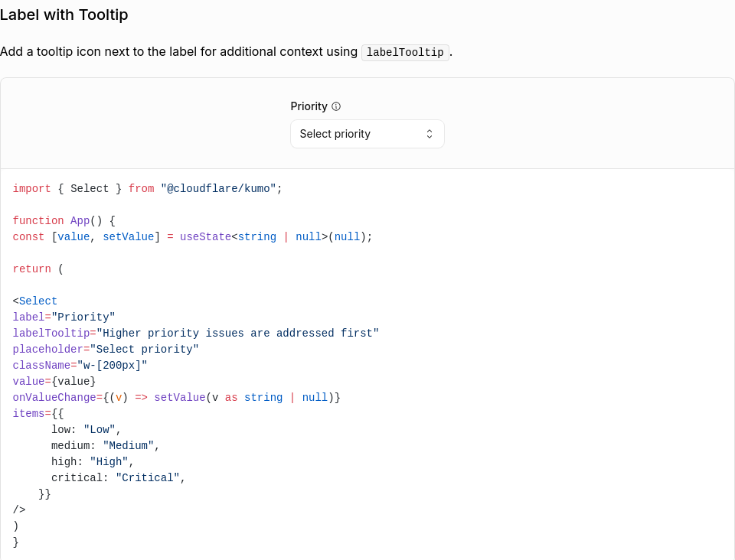
Task: Click the description paragraph about tooltip icon
Action: tap(226, 52)
